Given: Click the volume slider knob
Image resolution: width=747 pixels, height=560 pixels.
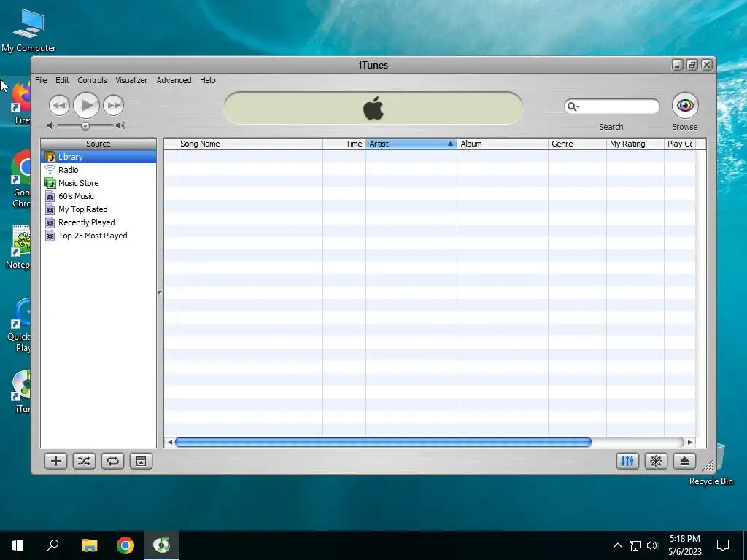Looking at the screenshot, I should (85, 126).
